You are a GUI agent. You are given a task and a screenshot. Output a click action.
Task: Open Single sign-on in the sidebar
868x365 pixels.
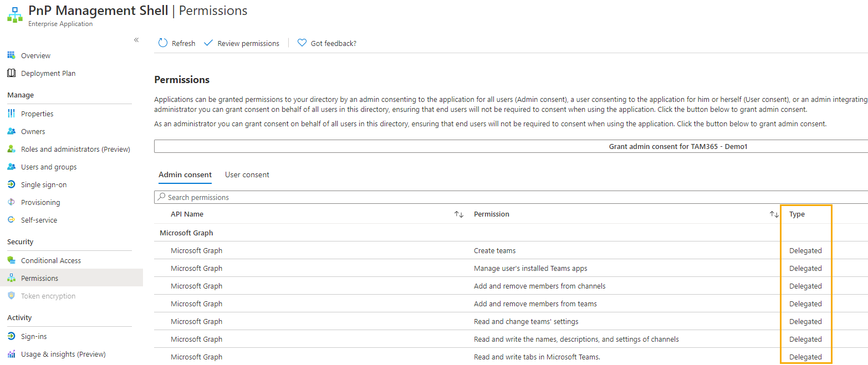point(44,184)
